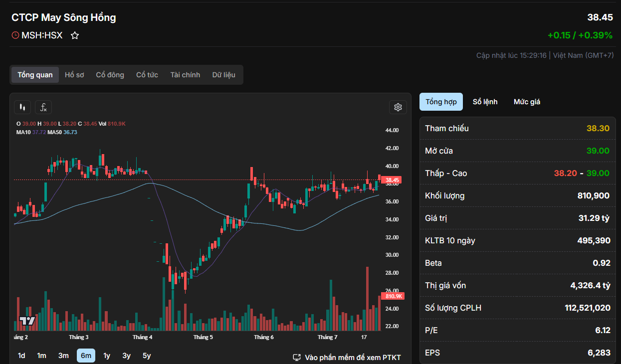Image resolution: width=621 pixels, height=364 pixels.
Task: Set chart range to 6m
Action: [86, 356]
